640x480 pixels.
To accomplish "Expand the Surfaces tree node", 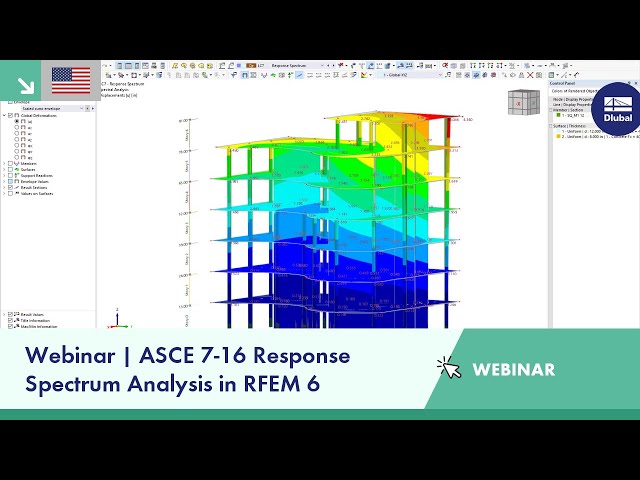I will click(4, 169).
